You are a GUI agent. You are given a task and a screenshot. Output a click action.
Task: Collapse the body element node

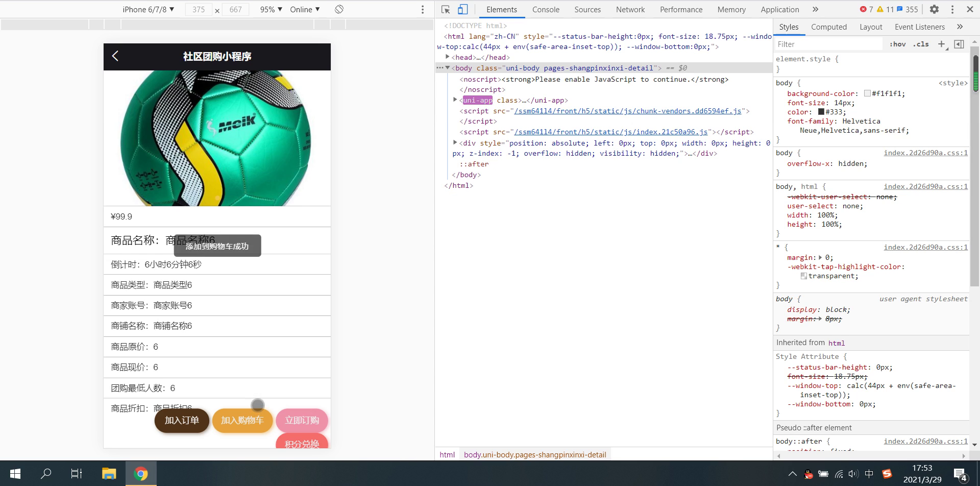pyautogui.click(x=448, y=68)
